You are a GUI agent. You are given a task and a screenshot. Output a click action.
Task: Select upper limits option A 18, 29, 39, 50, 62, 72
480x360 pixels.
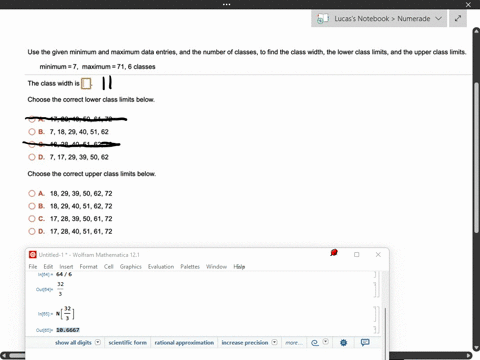click(x=32, y=193)
